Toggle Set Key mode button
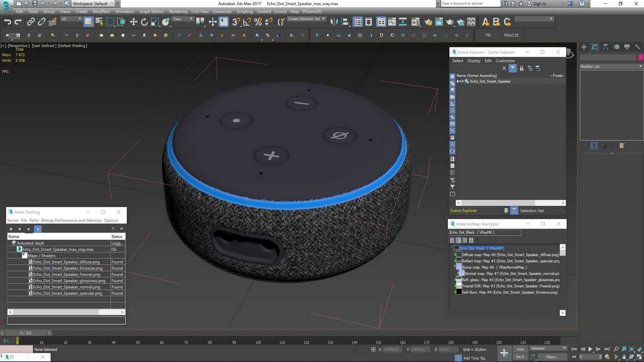 tap(520, 357)
